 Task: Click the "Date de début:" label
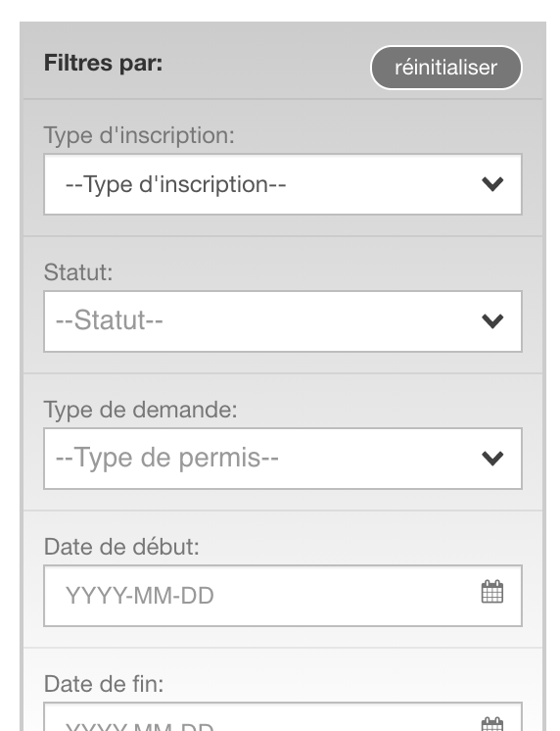(121, 547)
